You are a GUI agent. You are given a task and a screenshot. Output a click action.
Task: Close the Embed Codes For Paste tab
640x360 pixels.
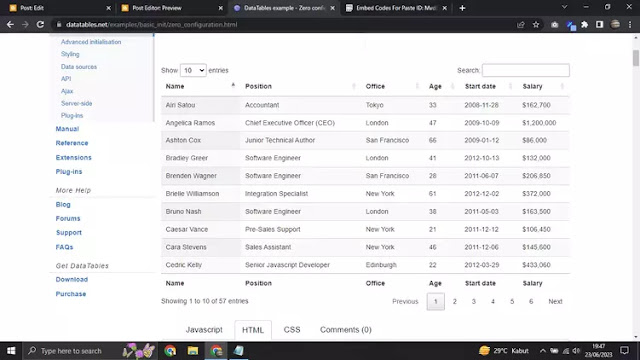click(444, 8)
